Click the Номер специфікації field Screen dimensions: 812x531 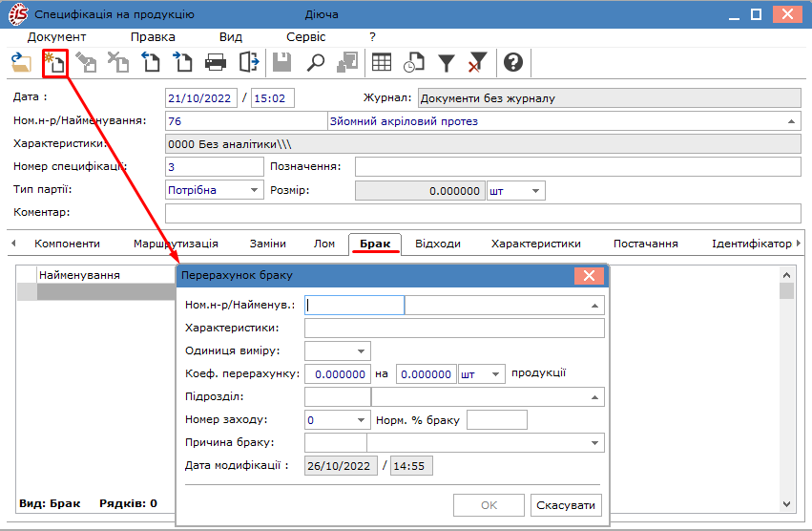[215, 167]
